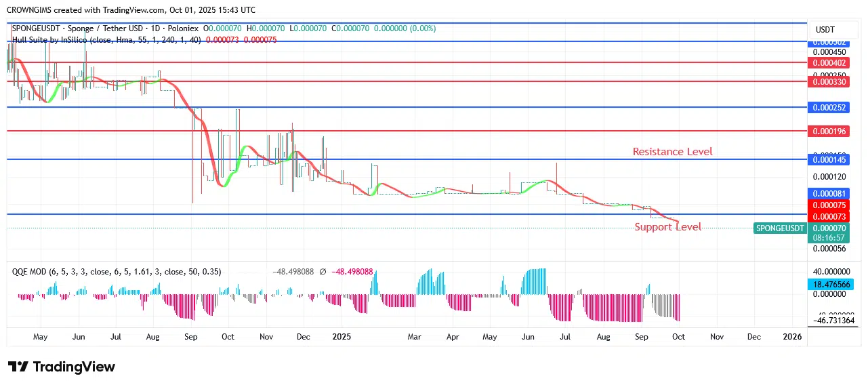Click the 2025 label on the time axis

point(342,336)
